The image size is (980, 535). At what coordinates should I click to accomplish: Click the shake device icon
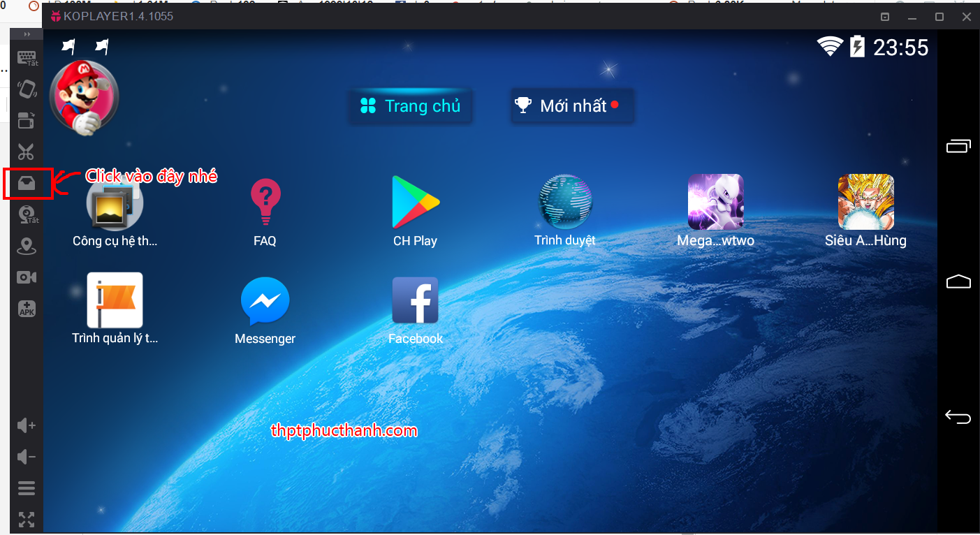pos(27,89)
